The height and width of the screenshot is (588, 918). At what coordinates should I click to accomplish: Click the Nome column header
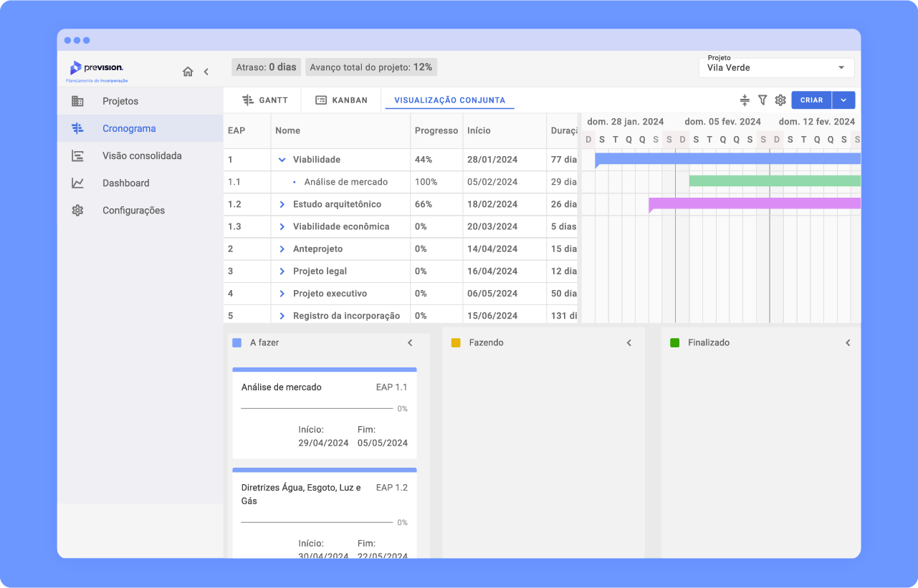click(340, 130)
